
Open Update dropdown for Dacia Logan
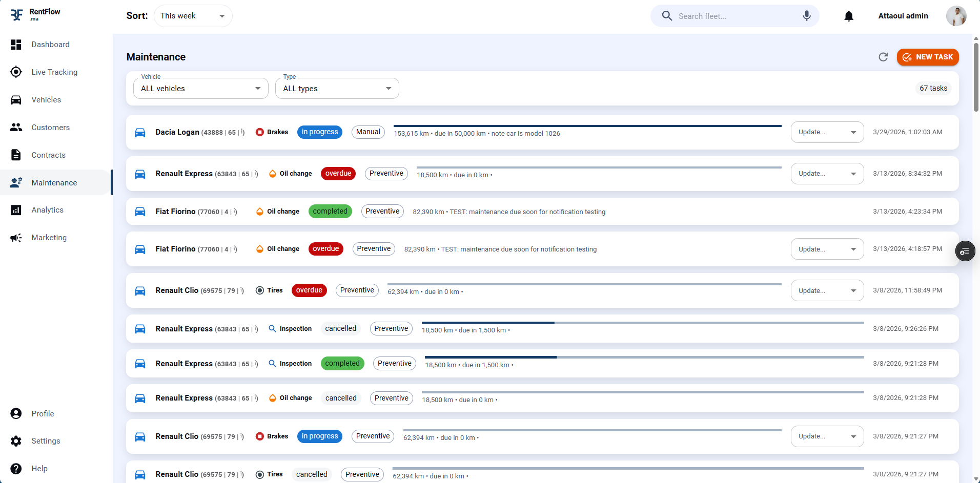pos(827,132)
